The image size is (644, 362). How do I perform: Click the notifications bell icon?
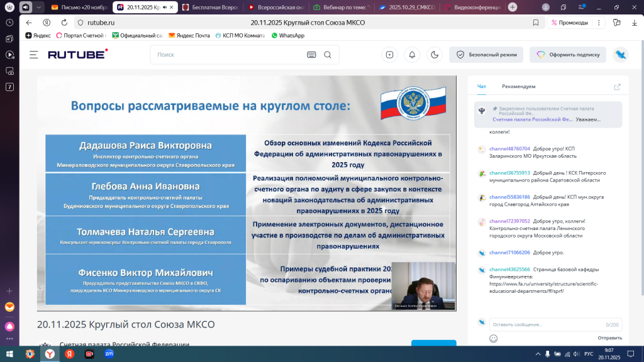412,55
